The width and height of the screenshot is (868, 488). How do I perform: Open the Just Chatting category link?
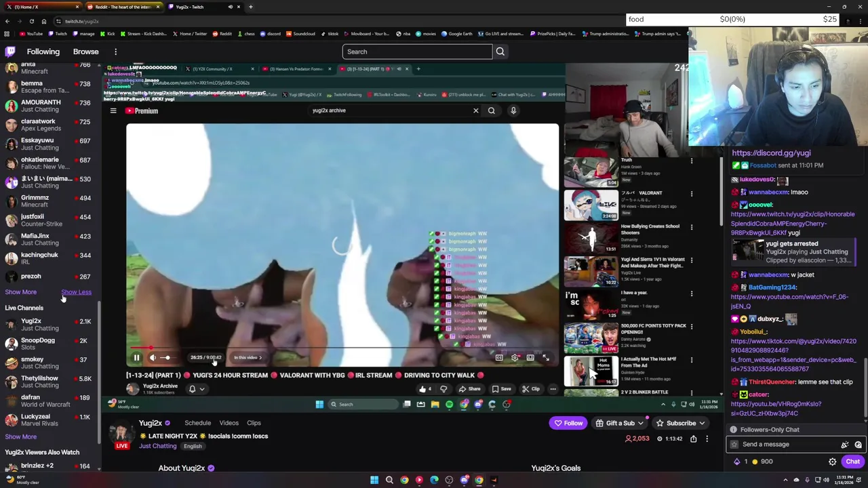(157, 446)
